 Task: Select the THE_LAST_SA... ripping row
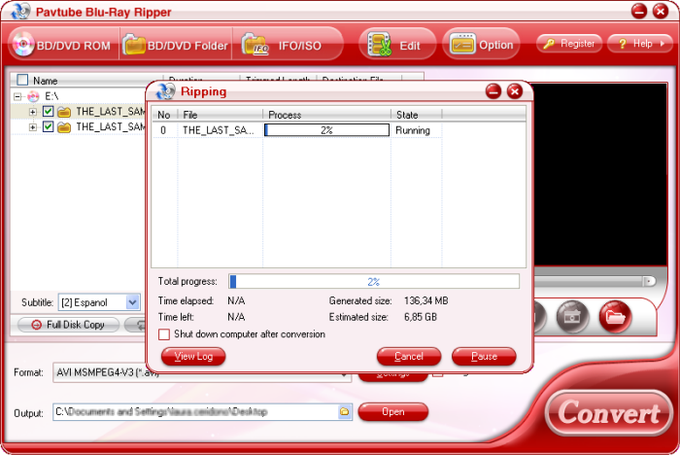[297, 130]
